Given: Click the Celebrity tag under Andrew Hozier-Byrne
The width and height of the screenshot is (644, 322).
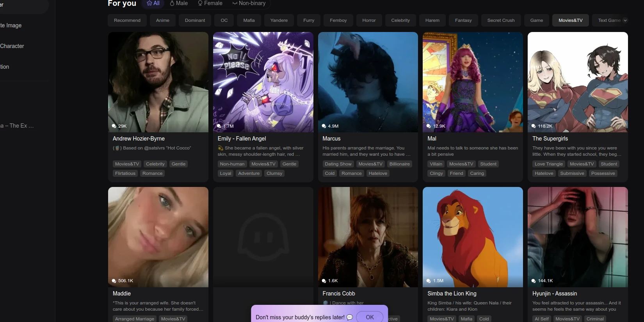Looking at the screenshot, I should coord(155,164).
